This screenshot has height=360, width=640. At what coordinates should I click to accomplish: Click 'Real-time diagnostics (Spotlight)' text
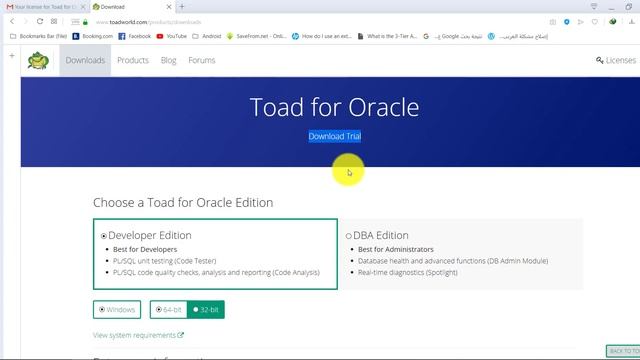408,272
